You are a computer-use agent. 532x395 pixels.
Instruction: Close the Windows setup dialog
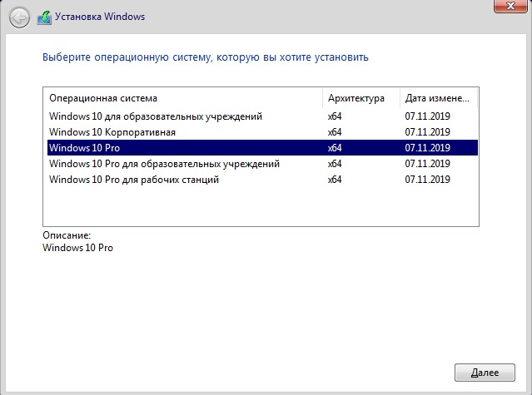510,6
